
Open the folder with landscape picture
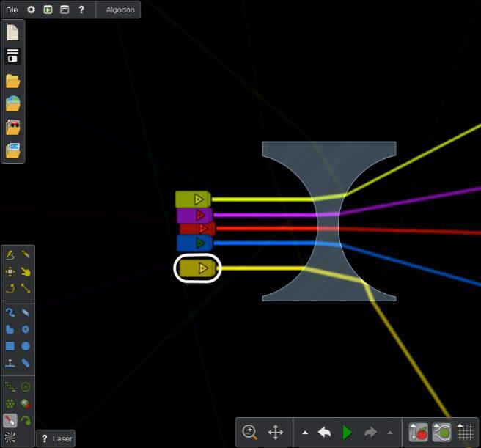(13, 103)
